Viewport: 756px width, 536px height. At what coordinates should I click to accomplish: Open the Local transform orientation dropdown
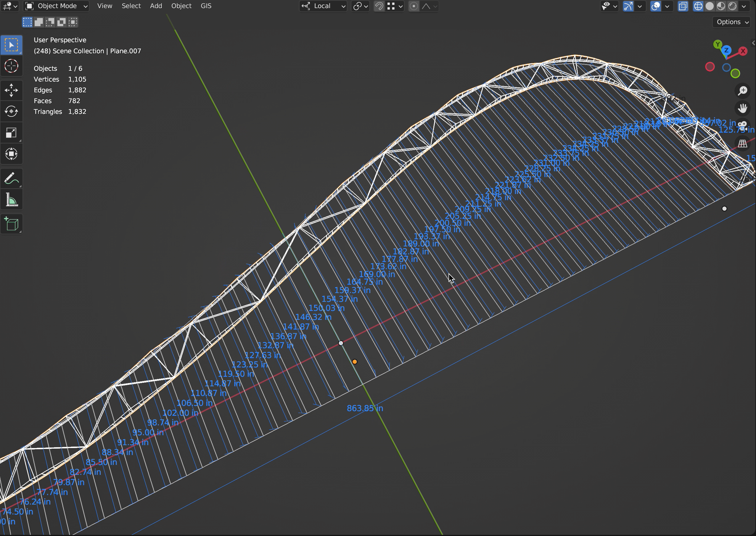tap(323, 6)
